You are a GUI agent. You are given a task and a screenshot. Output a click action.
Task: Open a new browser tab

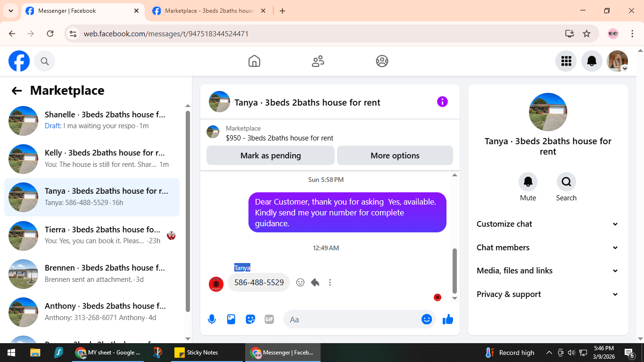click(282, 11)
